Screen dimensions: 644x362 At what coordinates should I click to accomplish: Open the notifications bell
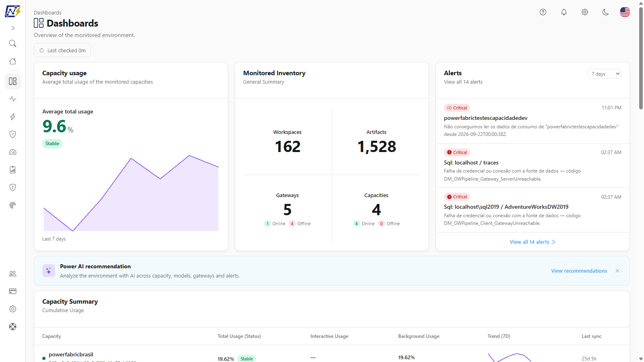[564, 12]
